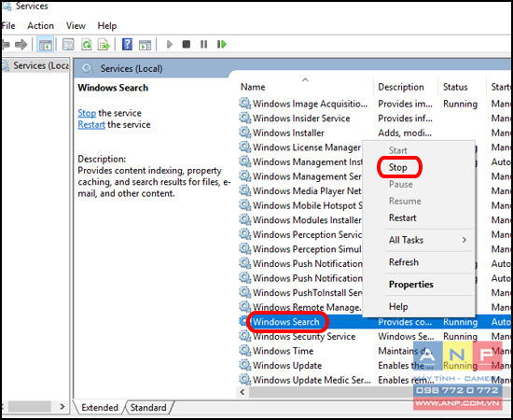Open the Action menu
The image size is (513, 420).
[x=40, y=25]
